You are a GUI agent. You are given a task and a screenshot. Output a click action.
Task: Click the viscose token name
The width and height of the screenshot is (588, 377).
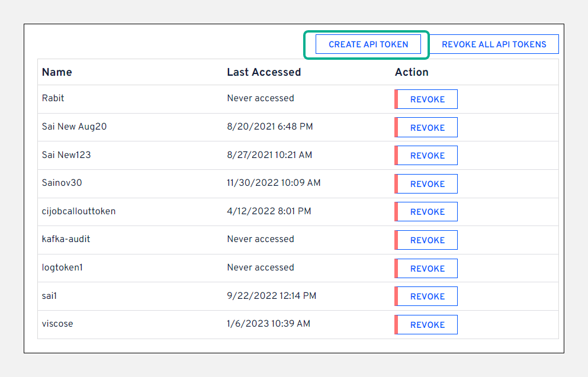coord(57,324)
